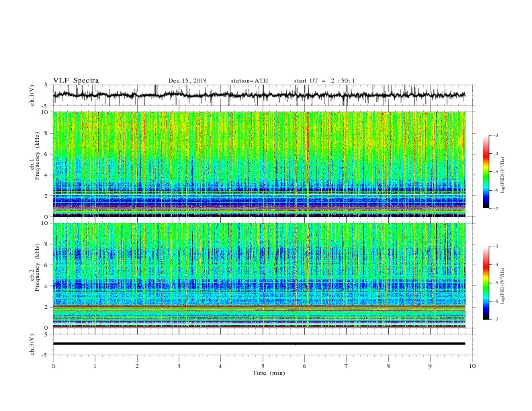Click ch.1 'Frequency (kHz)' axis label
532x411 pixels.
click(38, 156)
